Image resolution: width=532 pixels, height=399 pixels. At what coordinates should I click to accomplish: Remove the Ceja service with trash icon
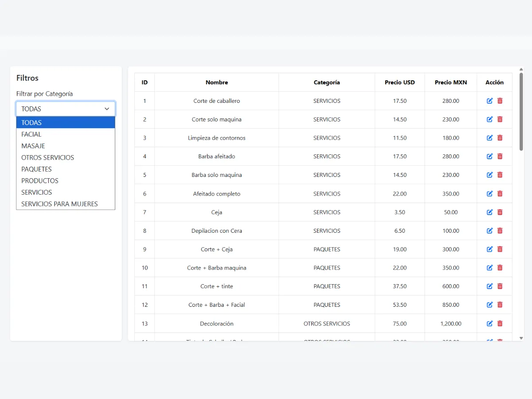[500, 212]
